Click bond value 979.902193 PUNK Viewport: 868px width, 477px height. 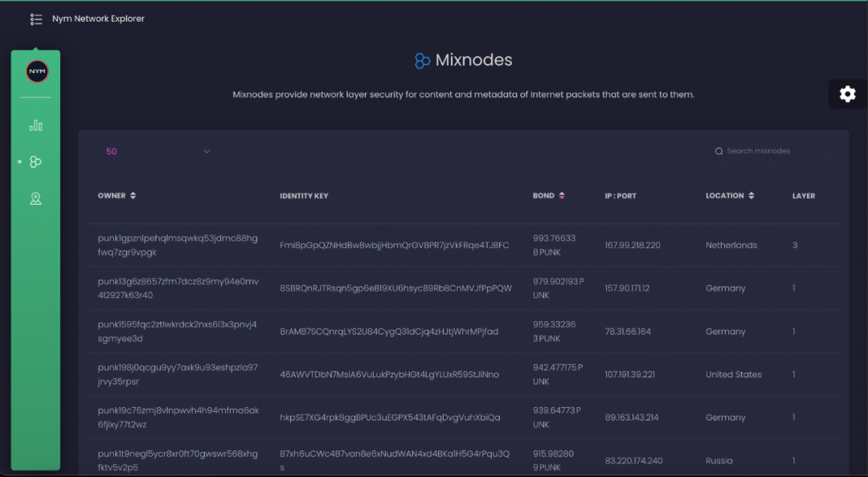coord(558,288)
